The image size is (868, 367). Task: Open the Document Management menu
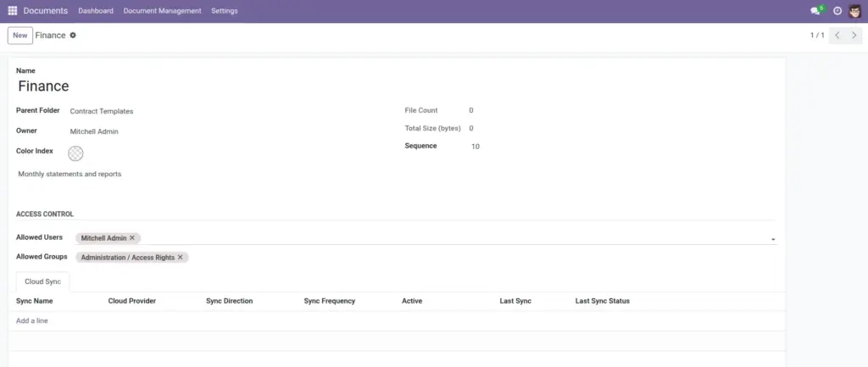click(162, 11)
